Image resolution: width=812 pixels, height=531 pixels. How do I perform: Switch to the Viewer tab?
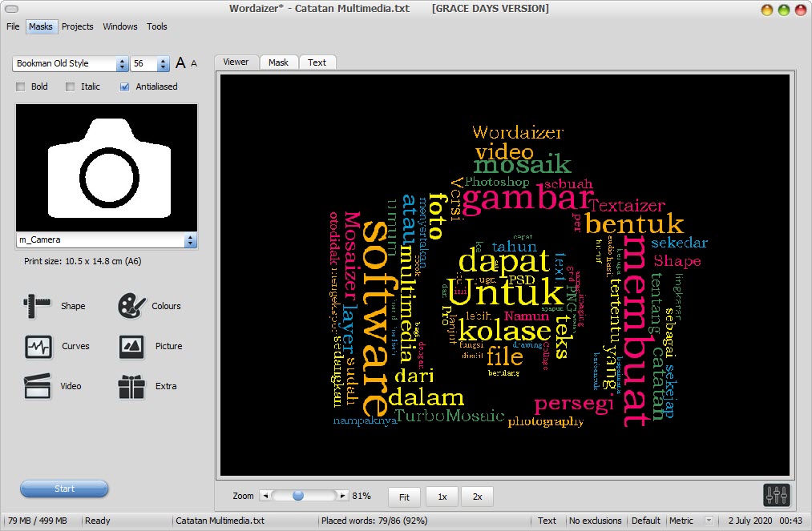coord(236,62)
